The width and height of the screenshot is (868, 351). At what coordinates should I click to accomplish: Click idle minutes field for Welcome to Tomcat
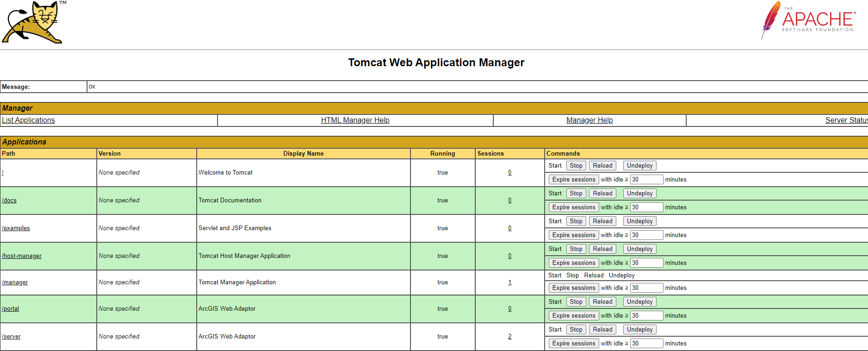pos(647,180)
